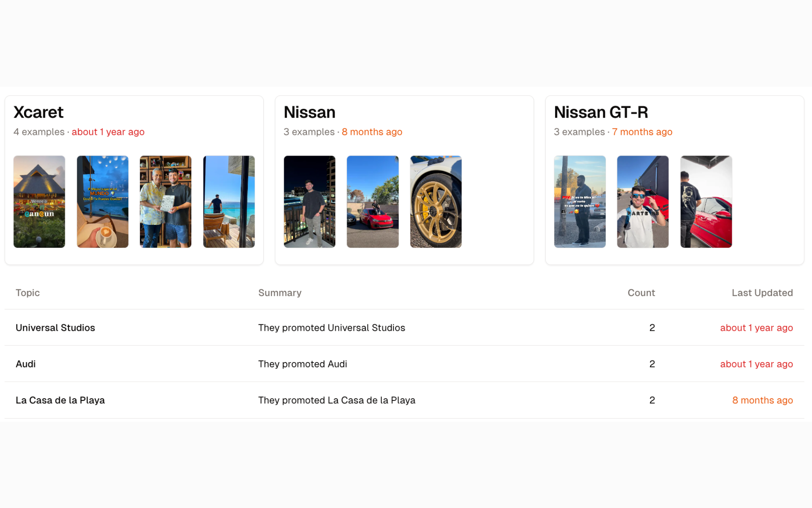Viewport: 812px width, 508px height.
Task: Click second Nissan example image
Action: tap(373, 201)
